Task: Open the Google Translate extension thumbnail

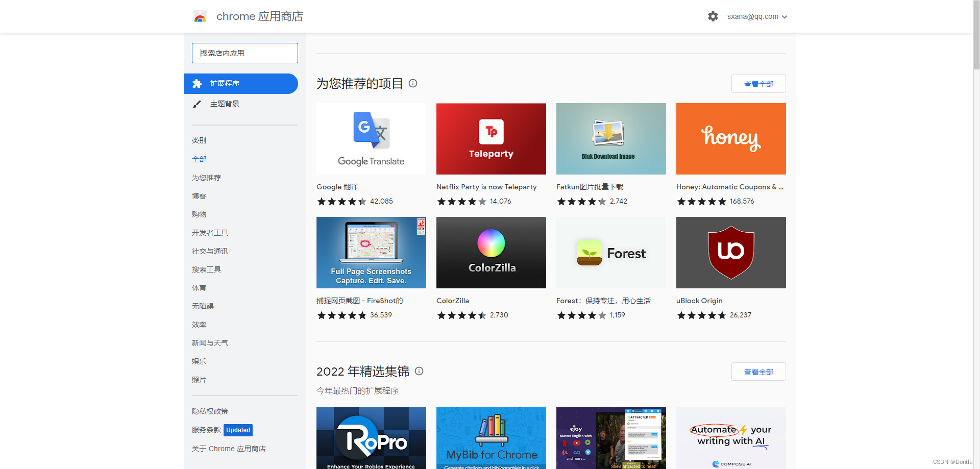Action: click(x=371, y=139)
